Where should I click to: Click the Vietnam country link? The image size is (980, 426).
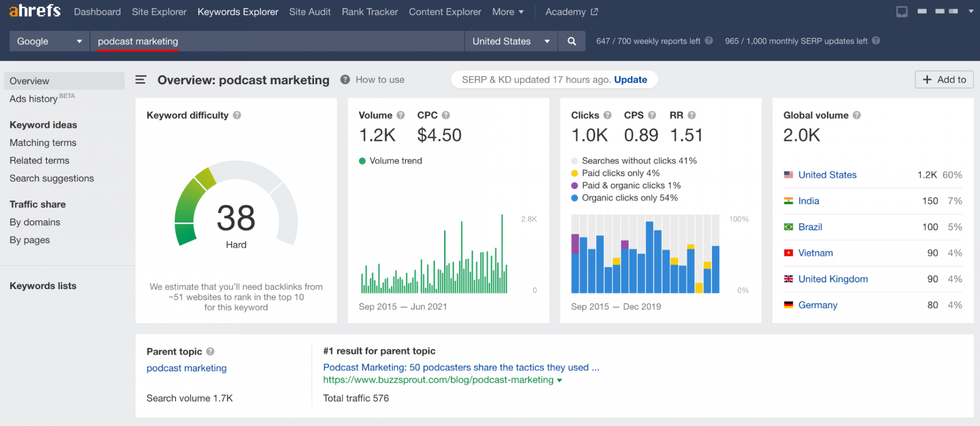[816, 253]
